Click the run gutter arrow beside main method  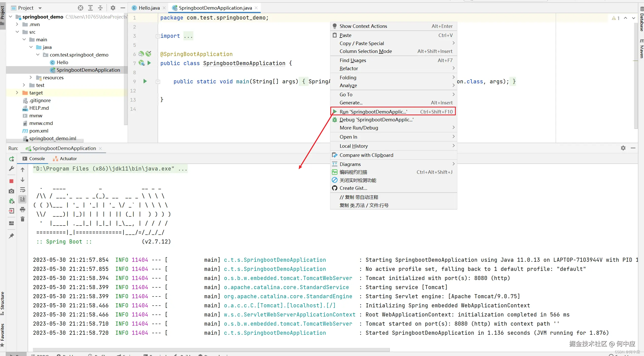[145, 81]
